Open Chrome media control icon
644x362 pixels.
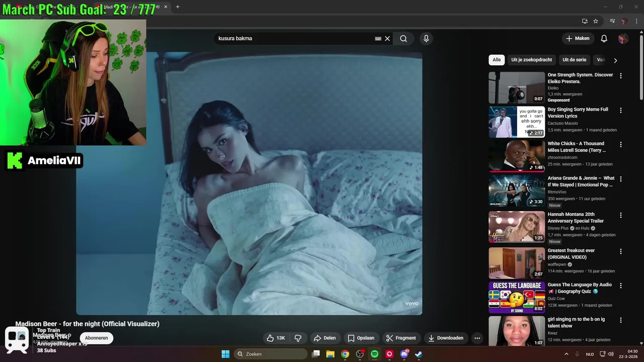(612, 21)
